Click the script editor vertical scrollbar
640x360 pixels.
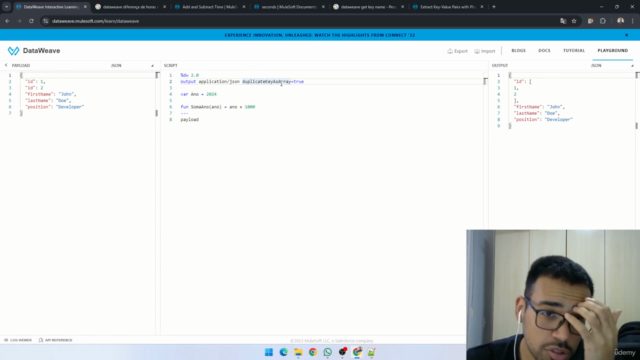(485, 81)
